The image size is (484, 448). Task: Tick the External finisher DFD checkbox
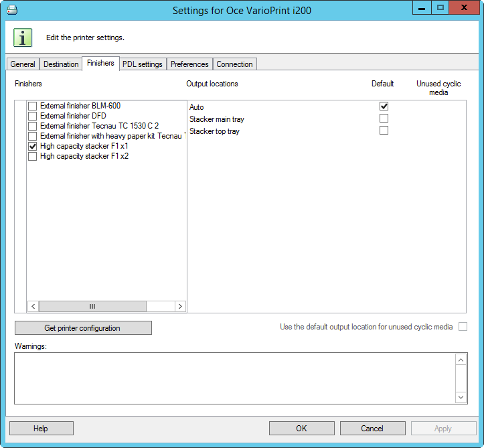coord(32,116)
